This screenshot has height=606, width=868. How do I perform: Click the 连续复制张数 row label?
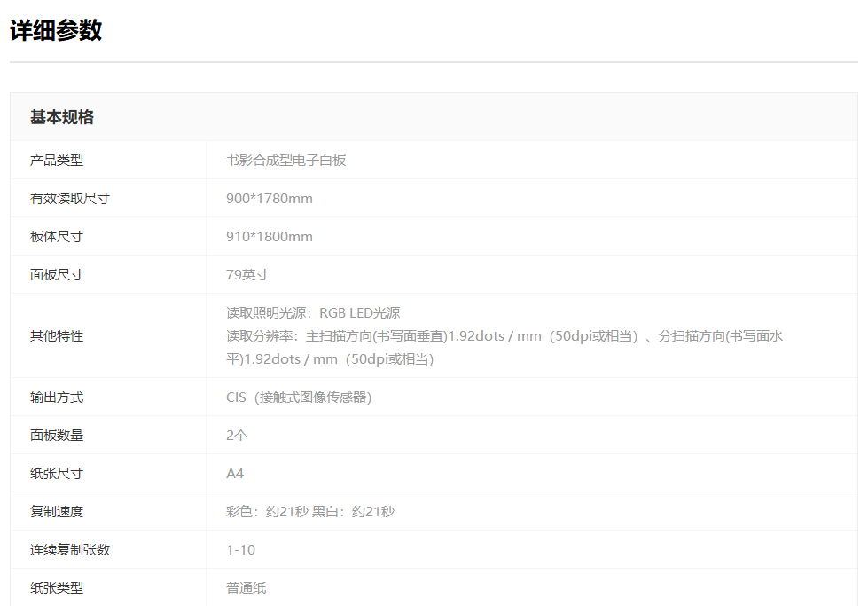click(x=70, y=550)
